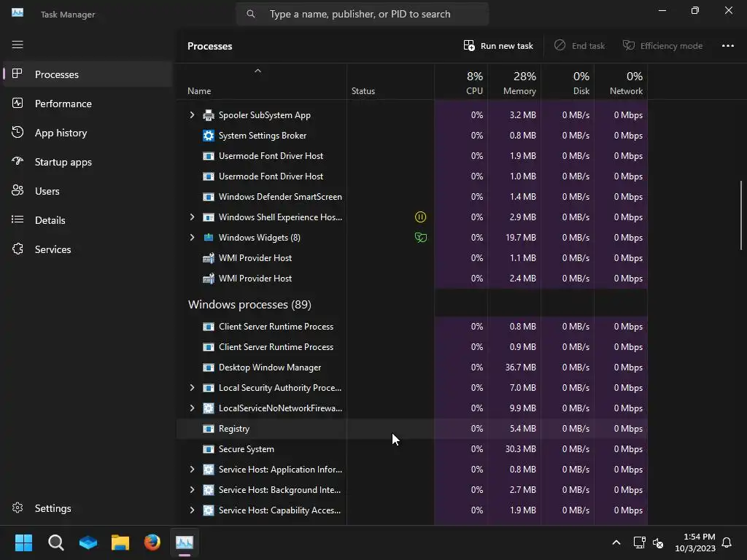Open the Services page
747x560 pixels.
point(88,249)
